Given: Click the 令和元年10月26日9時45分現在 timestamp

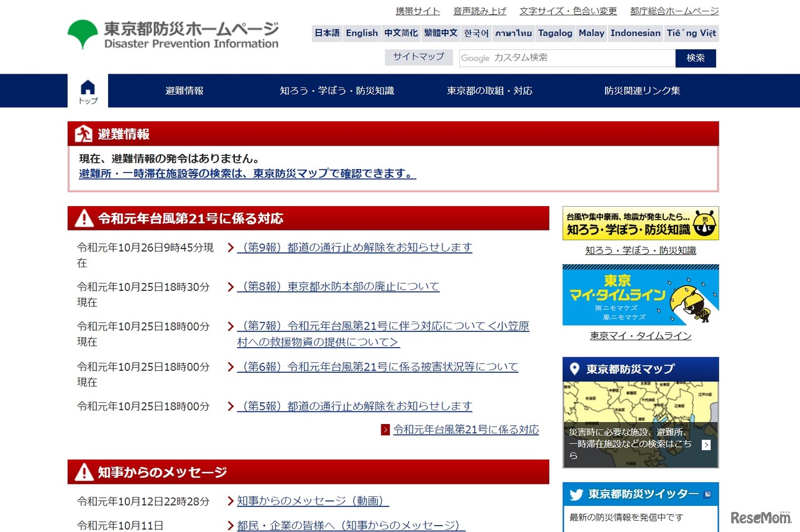Looking at the screenshot, I should point(146,255).
